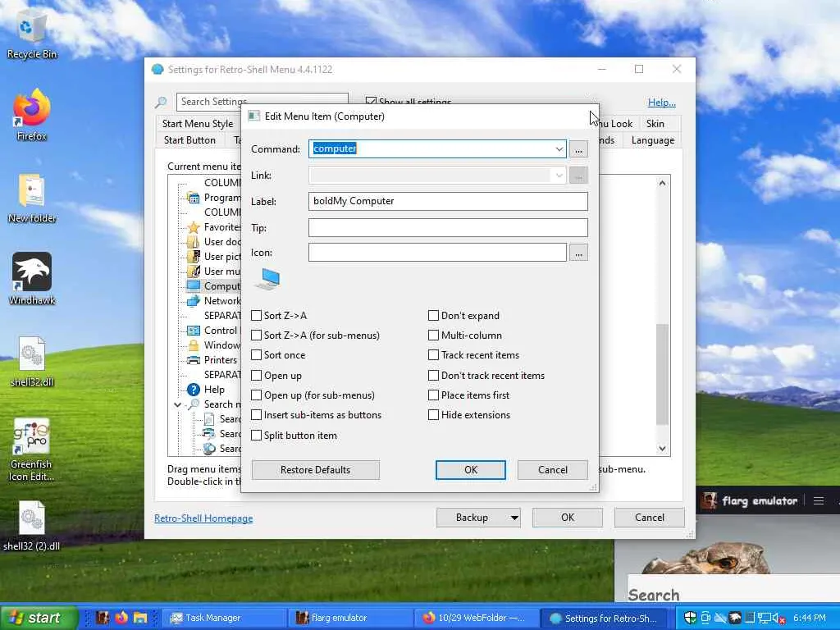The height and width of the screenshot is (630, 840).
Task: Toggle Insert sub-items as buttons
Action: 257,415
